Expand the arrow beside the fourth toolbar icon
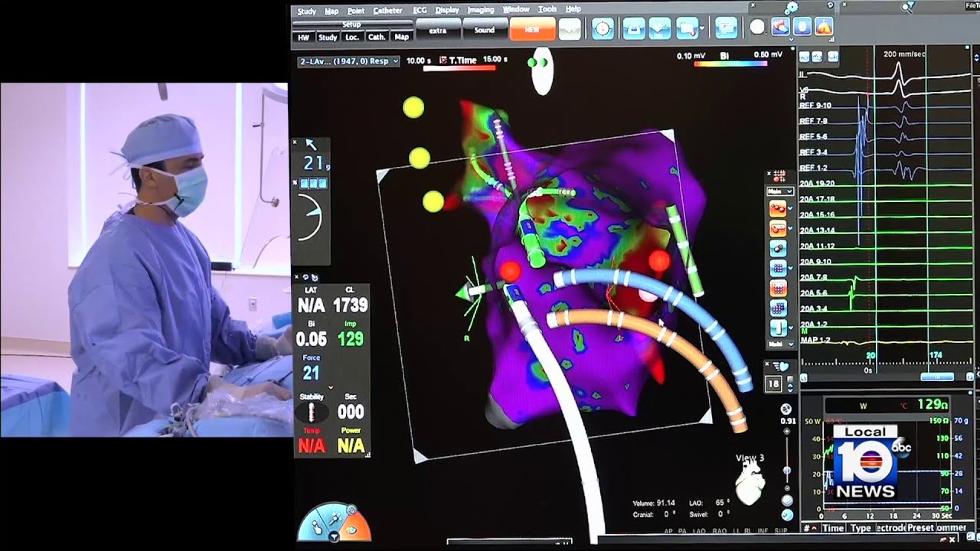 702,28
